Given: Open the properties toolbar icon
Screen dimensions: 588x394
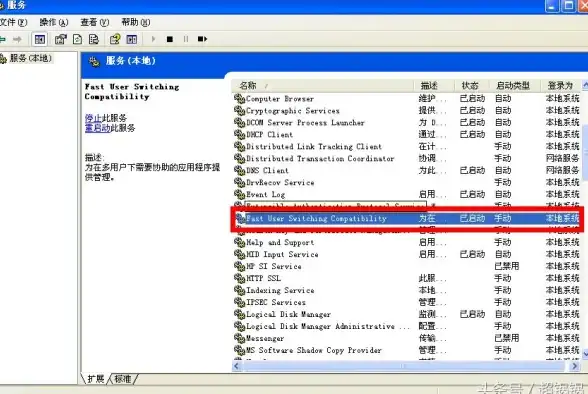Looking at the screenshot, I should (x=60, y=39).
